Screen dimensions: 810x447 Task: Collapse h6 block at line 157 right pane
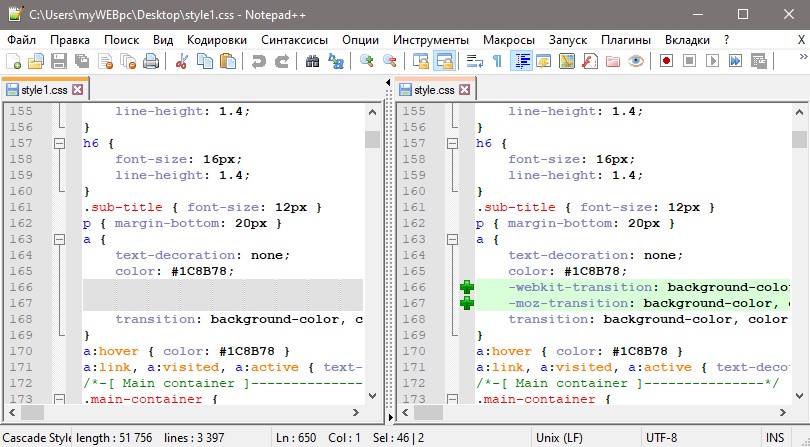pos(453,143)
